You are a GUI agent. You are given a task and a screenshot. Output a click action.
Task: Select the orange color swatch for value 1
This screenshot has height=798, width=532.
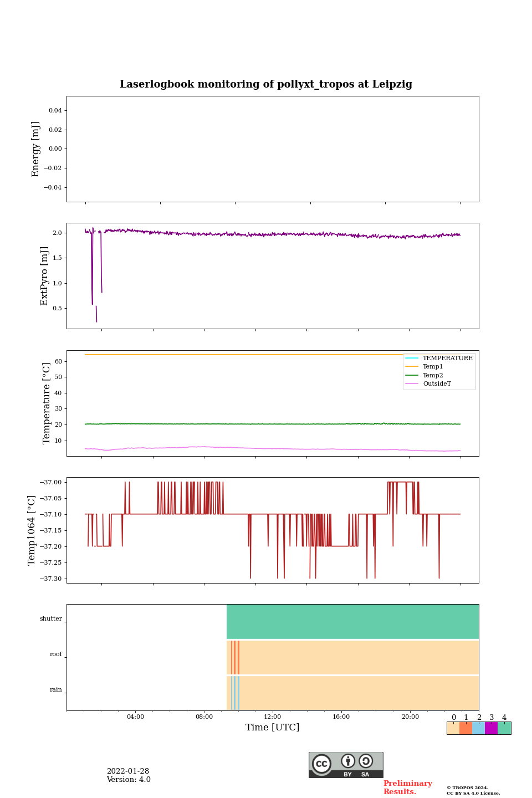click(x=465, y=728)
